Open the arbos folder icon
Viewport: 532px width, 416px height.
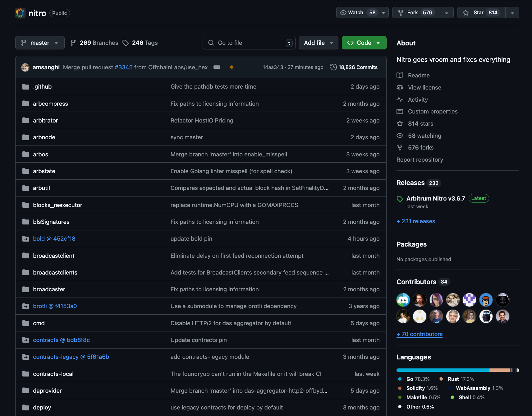[x=26, y=154]
